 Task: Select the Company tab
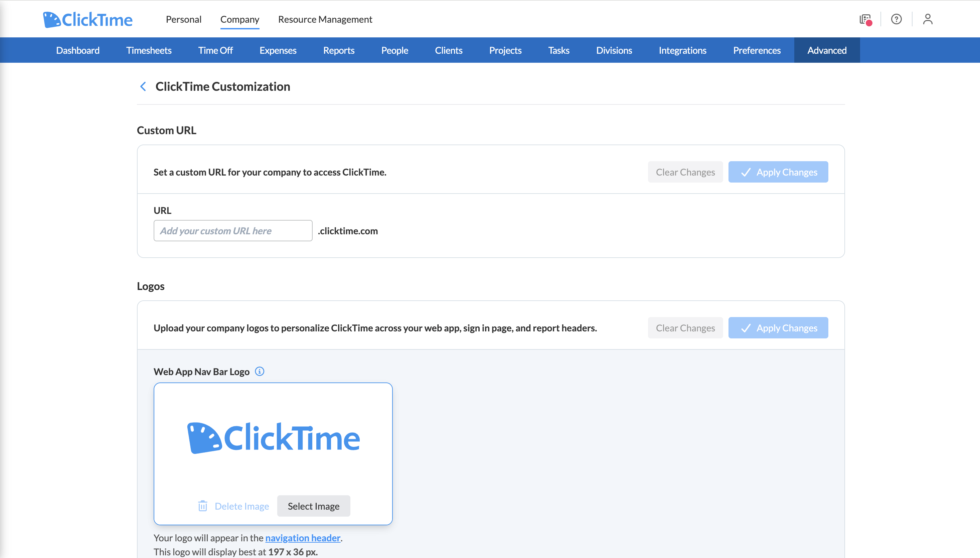pyautogui.click(x=240, y=19)
